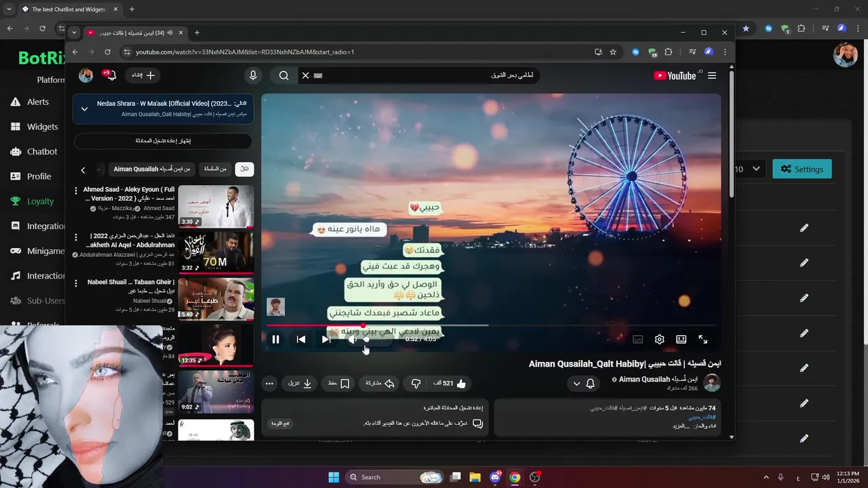Open the live chat replay panel button
This screenshot has height=488, width=868.
(280, 424)
